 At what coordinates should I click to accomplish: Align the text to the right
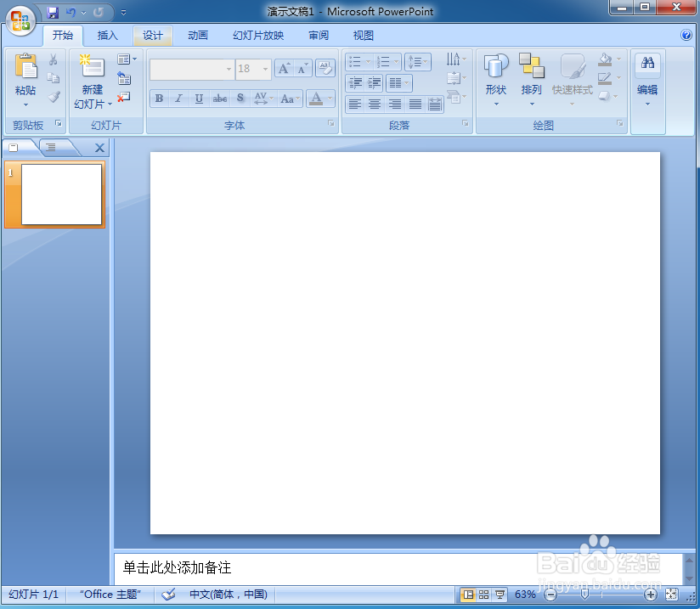[395, 104]
